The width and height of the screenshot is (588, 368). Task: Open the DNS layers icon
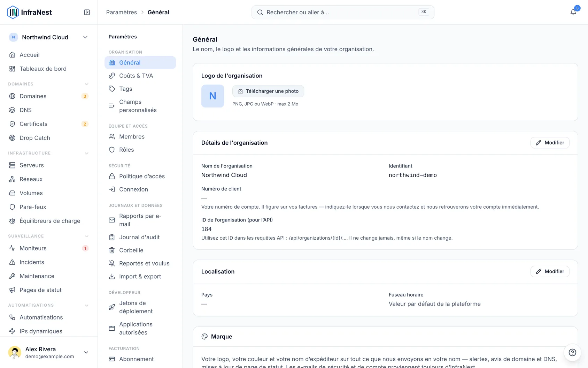(x=12, y=110)
